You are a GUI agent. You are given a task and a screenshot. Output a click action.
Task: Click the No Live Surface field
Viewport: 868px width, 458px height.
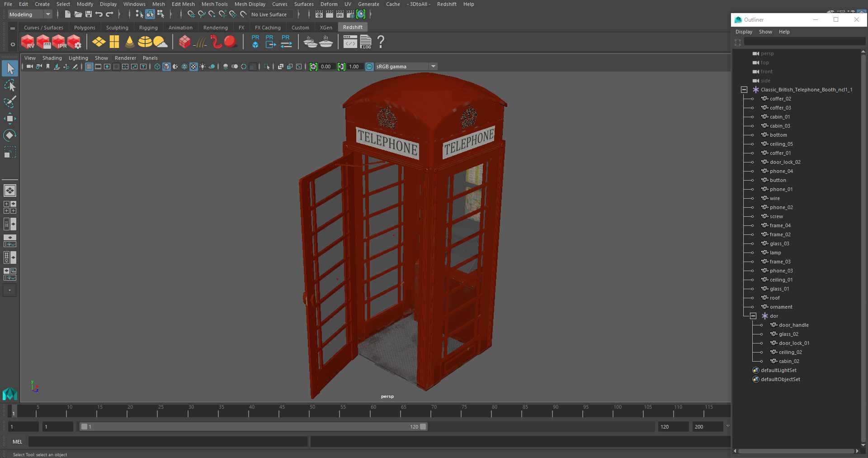[x=272, y=14]
